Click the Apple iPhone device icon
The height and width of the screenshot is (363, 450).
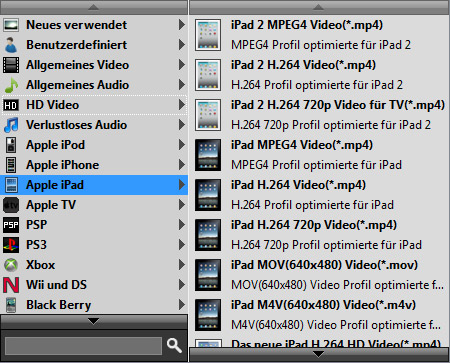click(11, 165)
